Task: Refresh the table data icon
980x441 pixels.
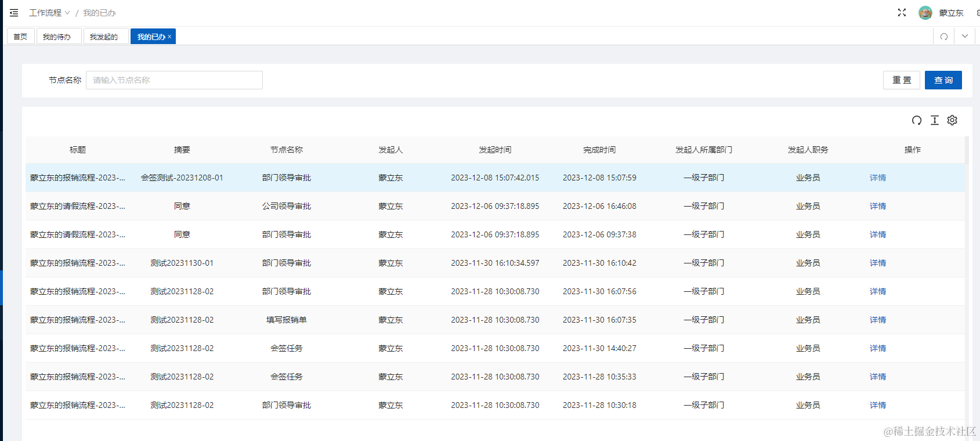Action: 917,120
